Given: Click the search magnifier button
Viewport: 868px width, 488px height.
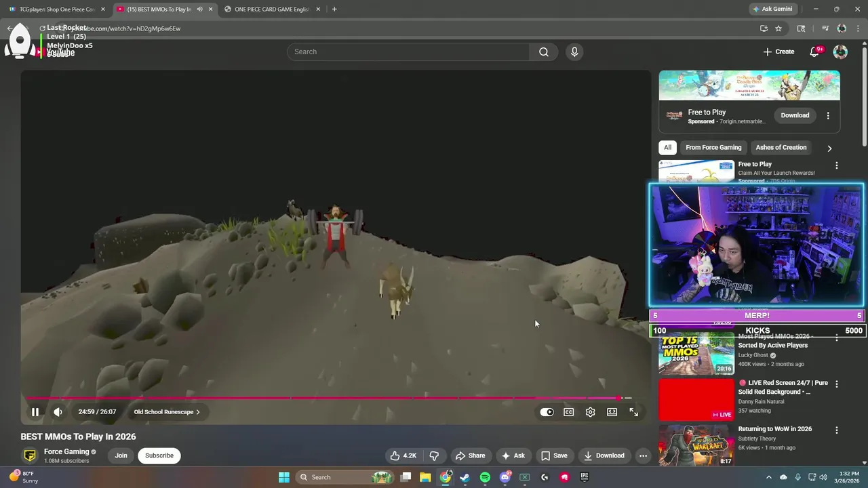Looking at the screenshot, I should tap(544, 52).
